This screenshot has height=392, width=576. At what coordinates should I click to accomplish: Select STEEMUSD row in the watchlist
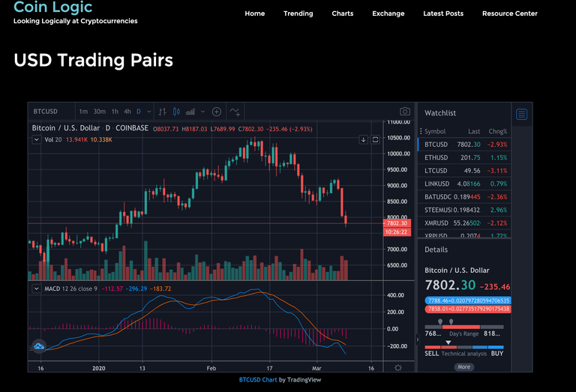click(464, 210)
